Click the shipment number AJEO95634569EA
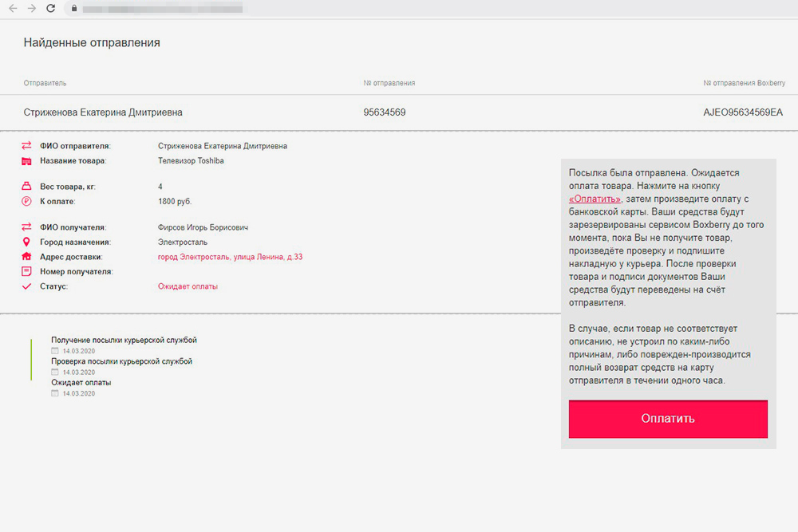Image resolution: width=798 pixels, height=532 pixels. point(742,112)
